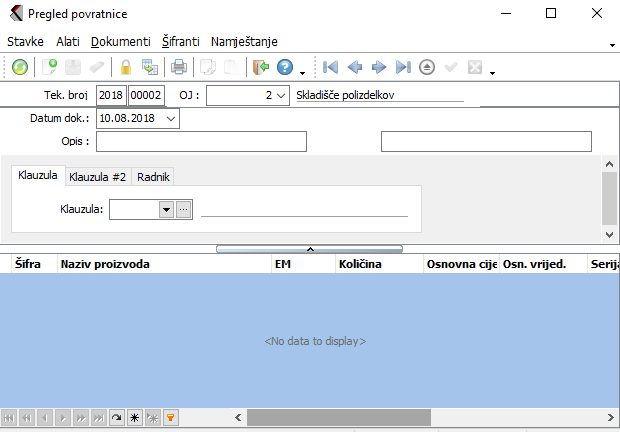Click into the Opis text field

pos(200,141)
